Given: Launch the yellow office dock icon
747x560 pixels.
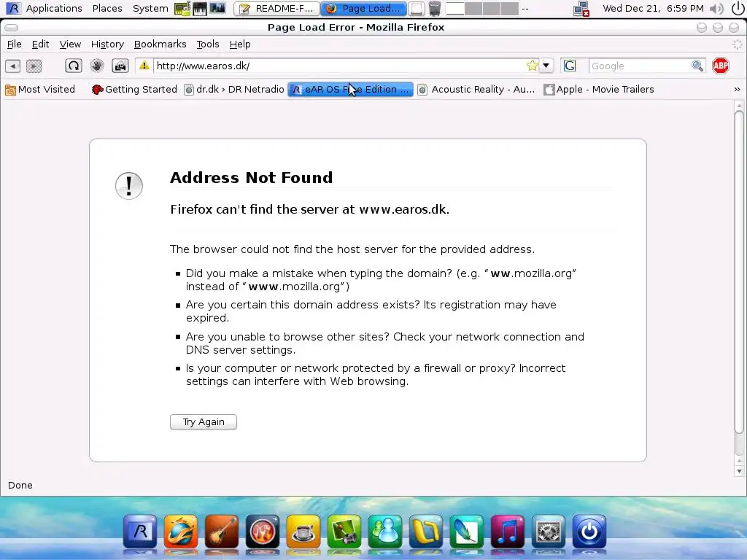Looking at the screenshot, I should 425,532.
